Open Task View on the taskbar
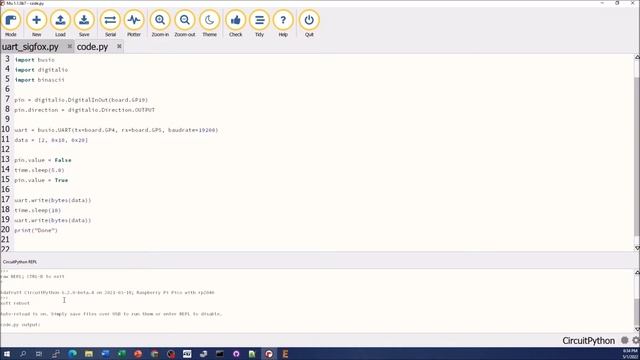The height and width of the screenshot is (360, 640). click(39, 354)
